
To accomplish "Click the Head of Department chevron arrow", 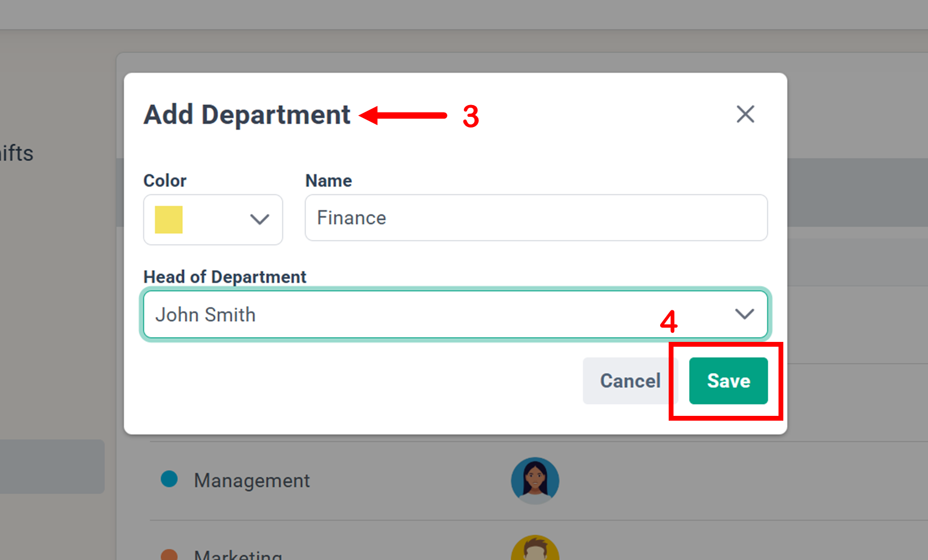I will pos(744,314).
